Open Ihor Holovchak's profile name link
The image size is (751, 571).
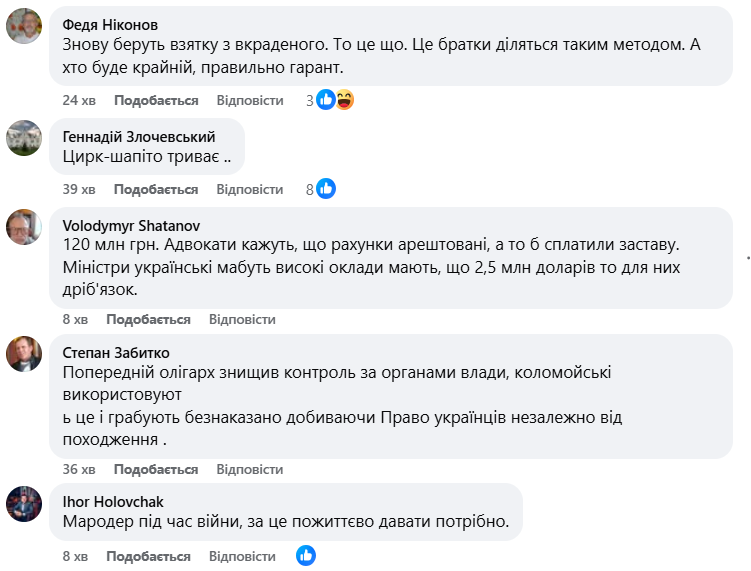(x=113, y=501)
